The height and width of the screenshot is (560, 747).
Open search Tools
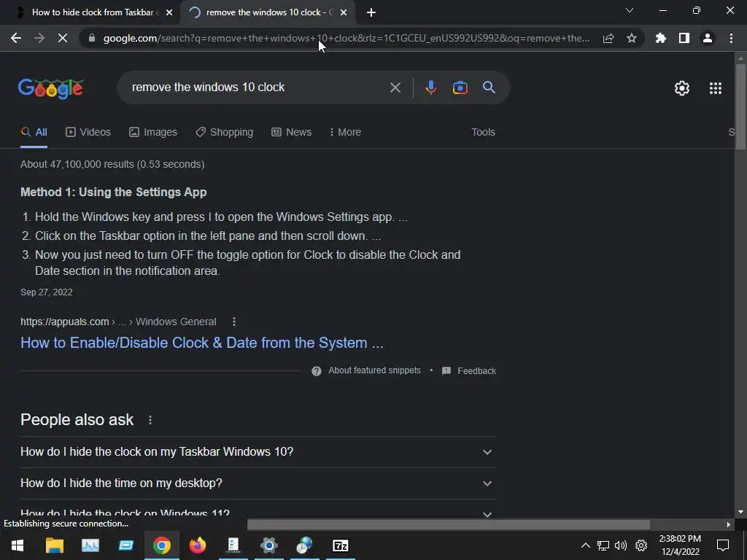[483, 133]
